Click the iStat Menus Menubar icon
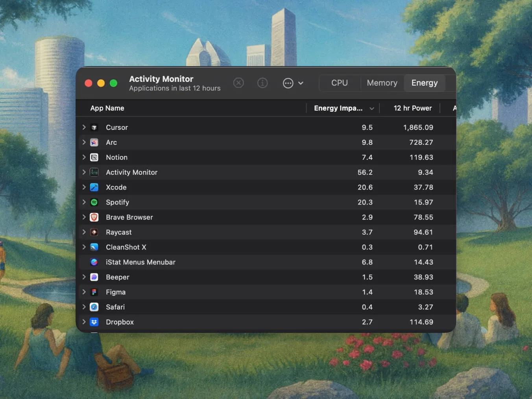532x399 pixels. point(94,262)
